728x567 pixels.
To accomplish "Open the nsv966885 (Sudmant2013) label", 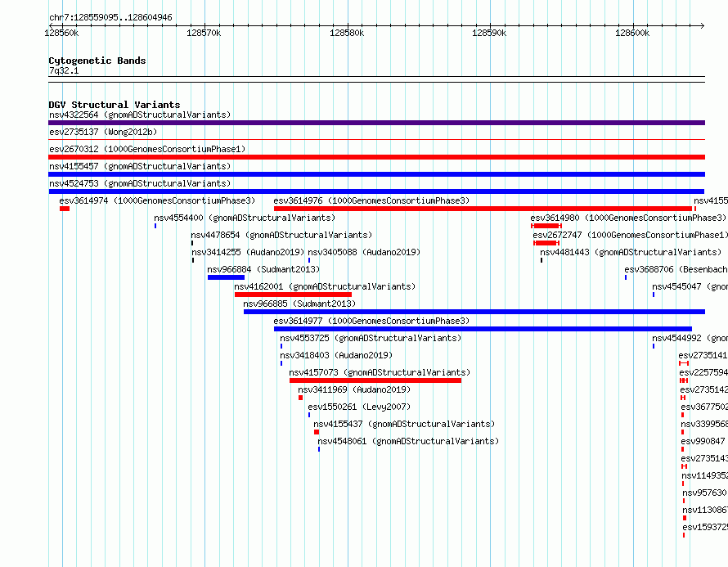I will click(299, 304).
